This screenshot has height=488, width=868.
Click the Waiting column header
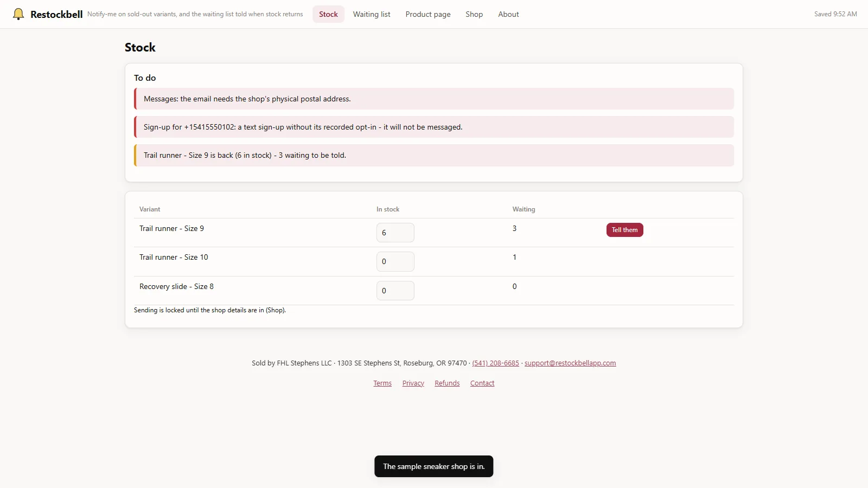(x=524, y=209)
